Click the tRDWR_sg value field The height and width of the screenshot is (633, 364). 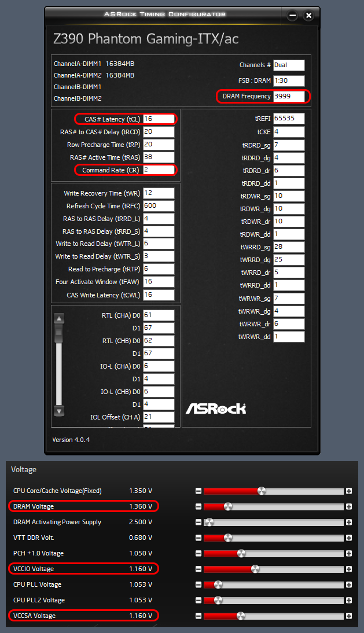point(289,196)
